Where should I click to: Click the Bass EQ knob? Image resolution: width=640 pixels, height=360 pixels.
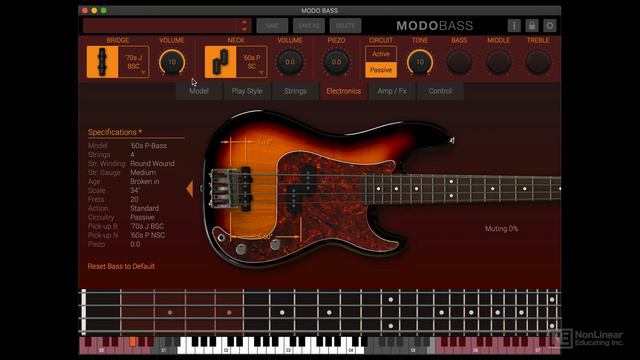point(459,62)
